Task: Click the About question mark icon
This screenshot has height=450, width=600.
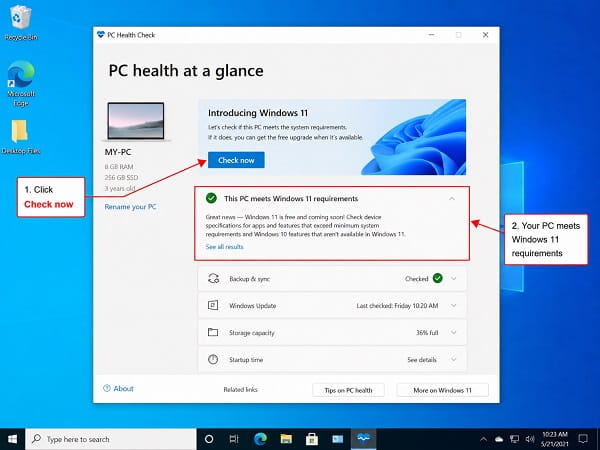Action: pos(107,388)
